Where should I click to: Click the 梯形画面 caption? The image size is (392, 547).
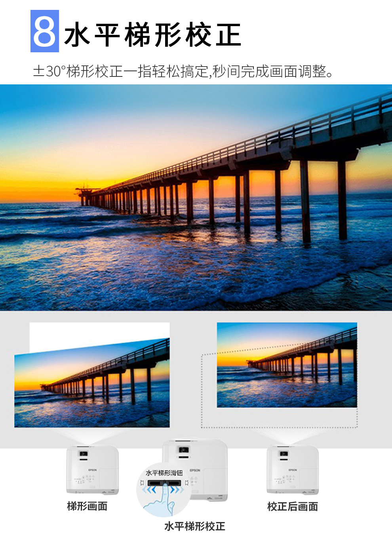[x=87, y=506]
